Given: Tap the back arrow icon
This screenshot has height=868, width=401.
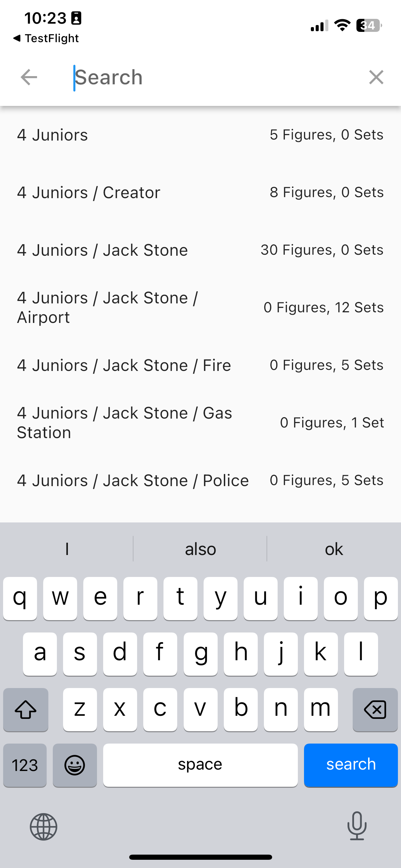Looking at the screenshot, I should (x=29, y=77).
